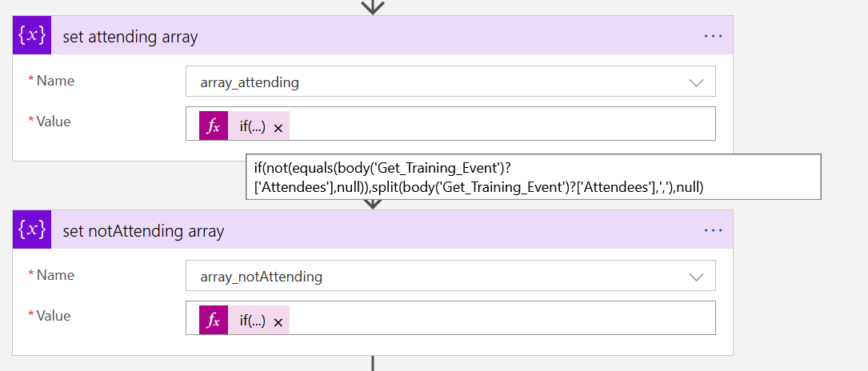Image resolution: width=868 pixels, height=371 pixels.
Task: Edit the if(...) token in set notAttending array
Action: 252,321
